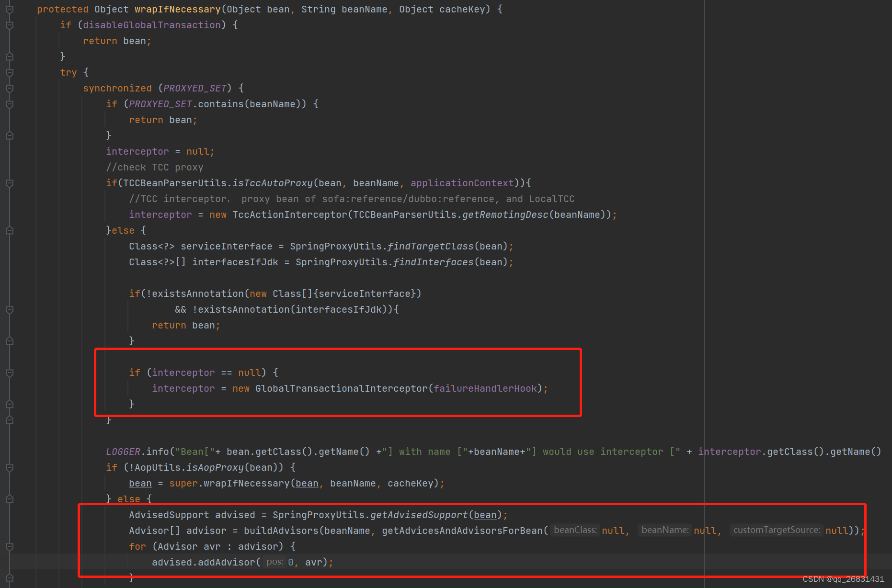Click the 'beanClass:' inlay parameter hint
The width and height of the screenshot is (892, 588).
click(x=575, y=531)
